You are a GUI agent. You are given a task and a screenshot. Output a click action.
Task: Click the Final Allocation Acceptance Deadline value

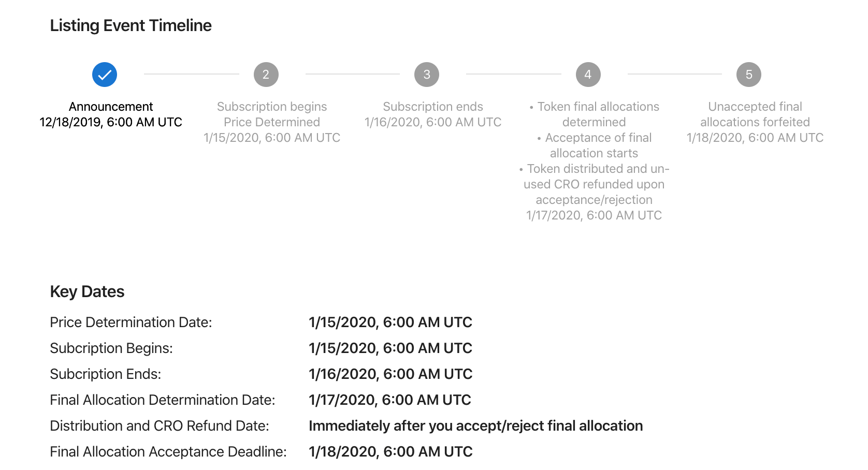[390, 451]
